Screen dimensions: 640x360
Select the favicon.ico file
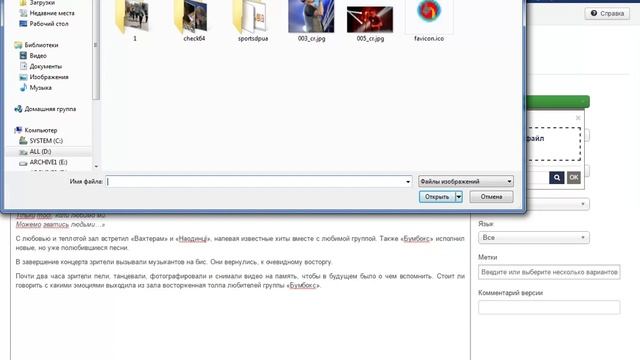point(429,20)
